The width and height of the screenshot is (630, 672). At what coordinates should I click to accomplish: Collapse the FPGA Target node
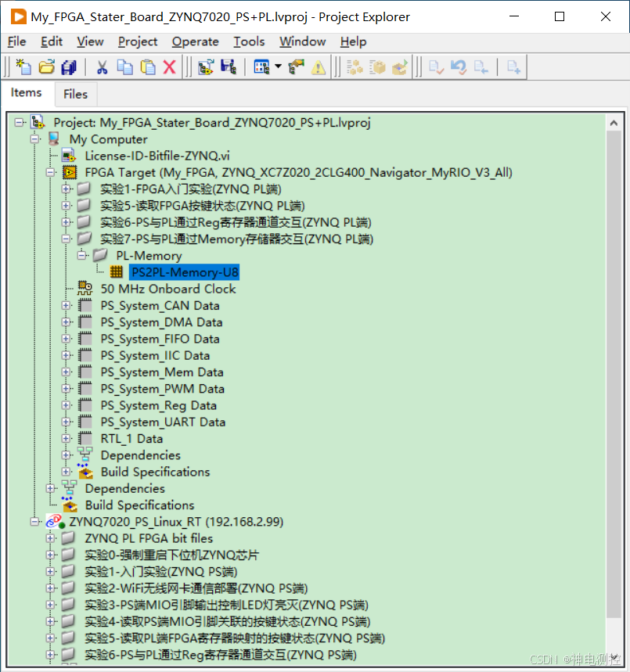pos(51,172)
